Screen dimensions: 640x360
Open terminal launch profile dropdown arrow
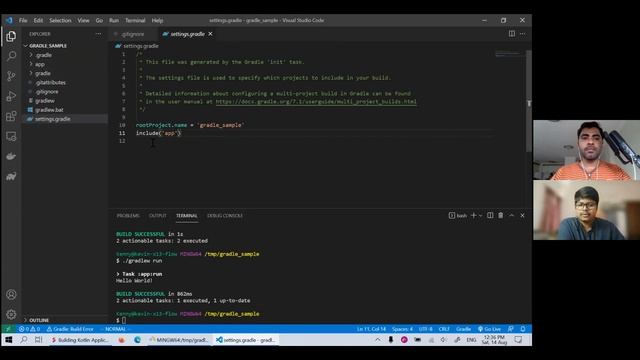[x=480, y=216]
